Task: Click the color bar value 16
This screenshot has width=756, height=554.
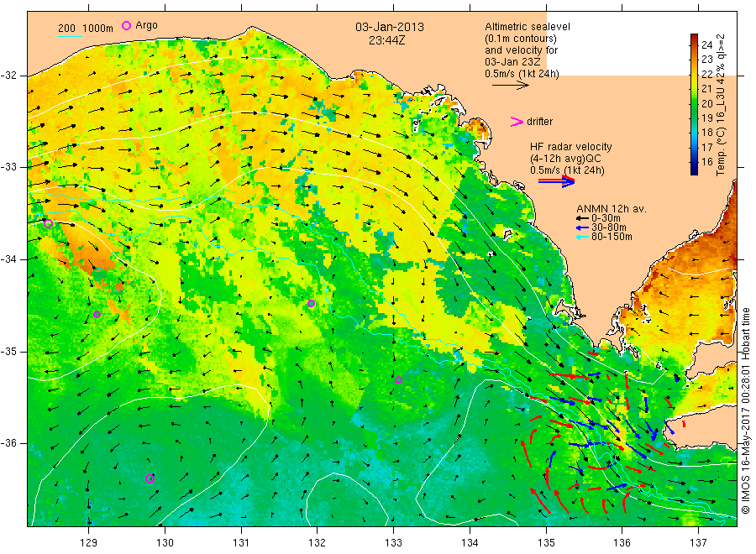Action: click(706, 162)
